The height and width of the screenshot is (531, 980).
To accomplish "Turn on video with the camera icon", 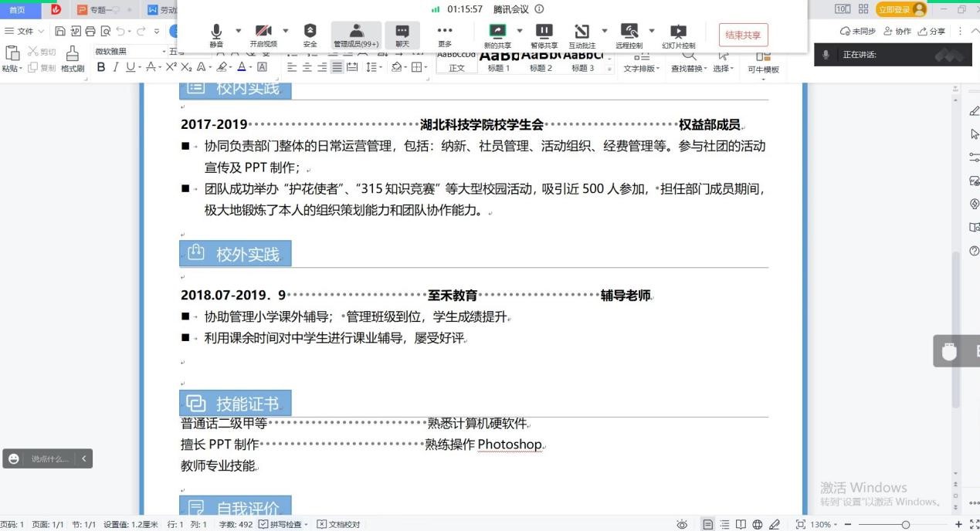I will click(263, 34).
